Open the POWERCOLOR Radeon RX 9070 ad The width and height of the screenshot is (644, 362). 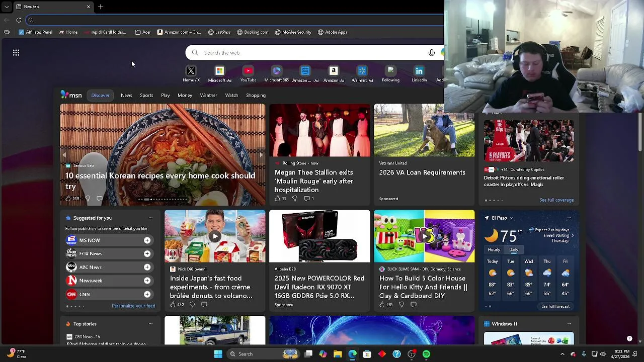coord(319,287)
